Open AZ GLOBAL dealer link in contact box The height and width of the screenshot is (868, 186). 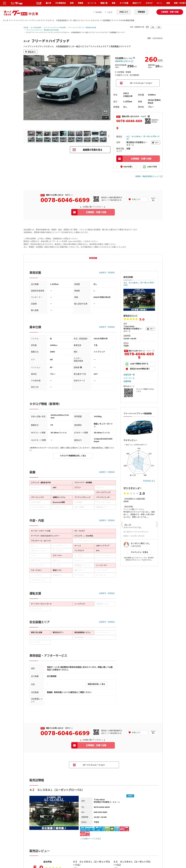(143, 137)
